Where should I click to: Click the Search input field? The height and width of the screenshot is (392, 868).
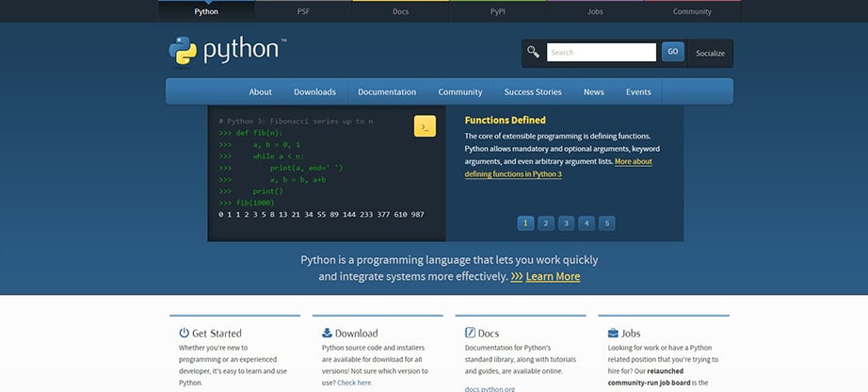[x=602, y=52]
